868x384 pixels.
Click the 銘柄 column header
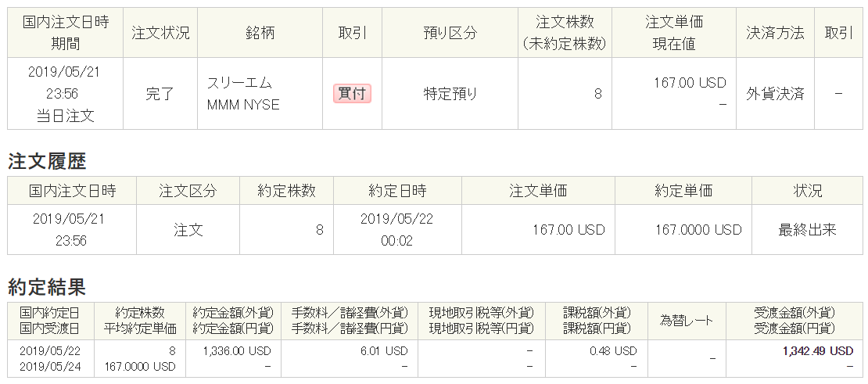260,33
